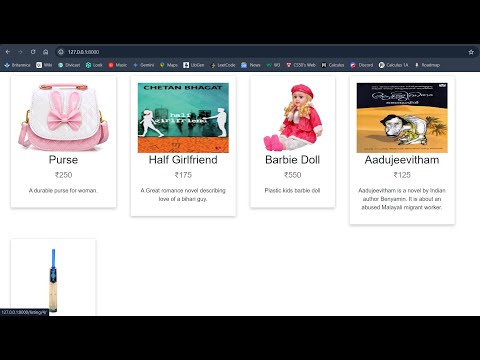The image size is (480, 360).
Task: Click the Aadujeevitham novel description text
Action: (x=402, y=199)
